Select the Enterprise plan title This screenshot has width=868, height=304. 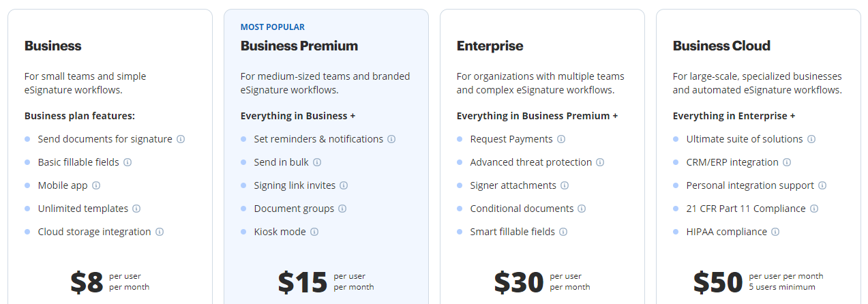[x=490, y=46]
